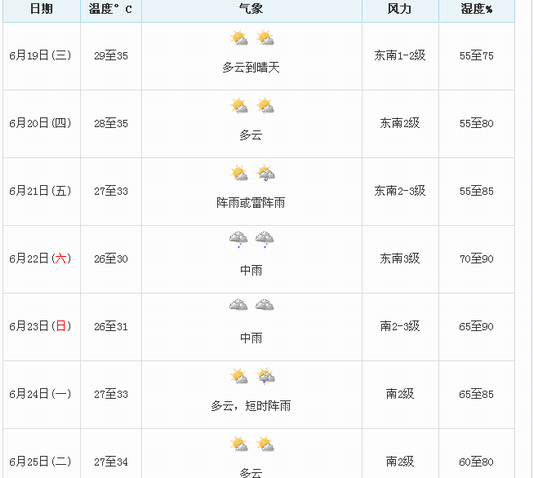Click the 日期 column header
Image resolution: width=533 pixels, height=478 pixels.
click(x=41, y=9)
